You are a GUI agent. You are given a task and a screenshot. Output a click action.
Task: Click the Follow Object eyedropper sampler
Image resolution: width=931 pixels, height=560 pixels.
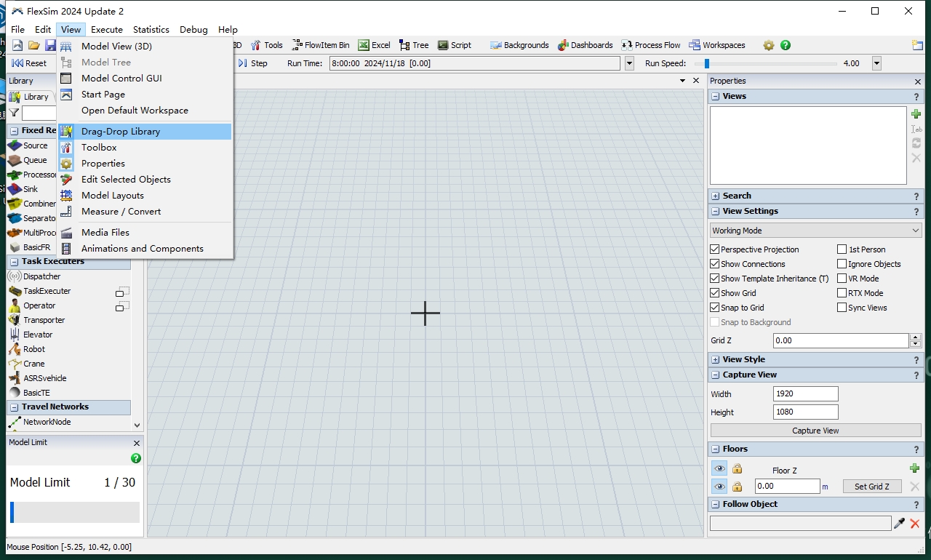point(900,523)
